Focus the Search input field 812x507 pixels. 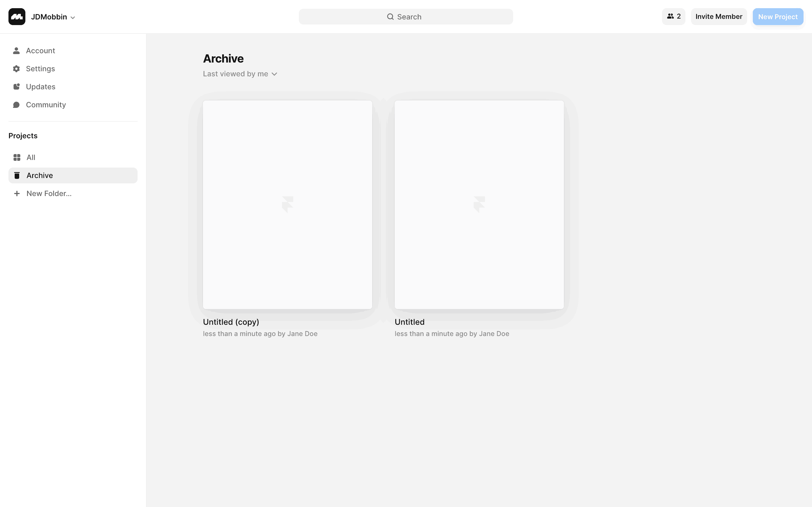pyautogui.click(x=406, y=17)
